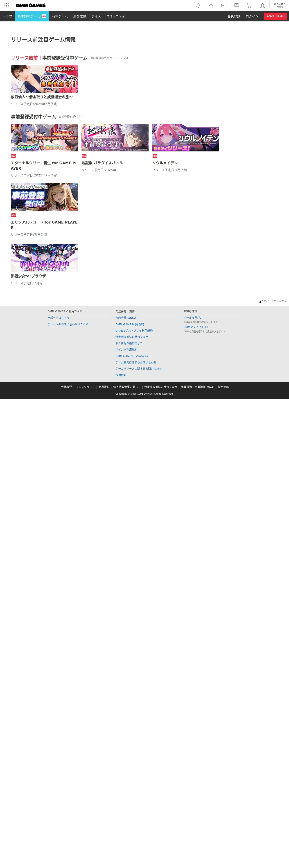The width and height of the screenshot is (289, 868).
Task: Open the 熱戦少女forブラウザ title link
Action: coord(28,276)
